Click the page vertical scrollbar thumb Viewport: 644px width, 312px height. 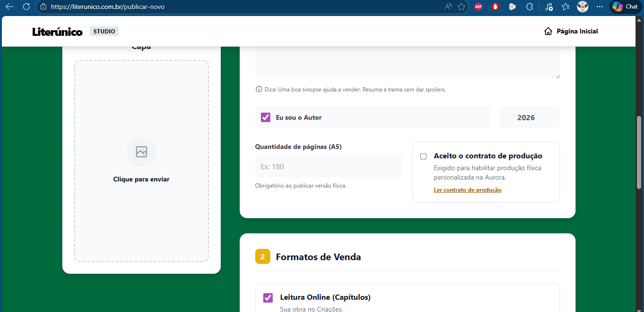click(639, 152)
